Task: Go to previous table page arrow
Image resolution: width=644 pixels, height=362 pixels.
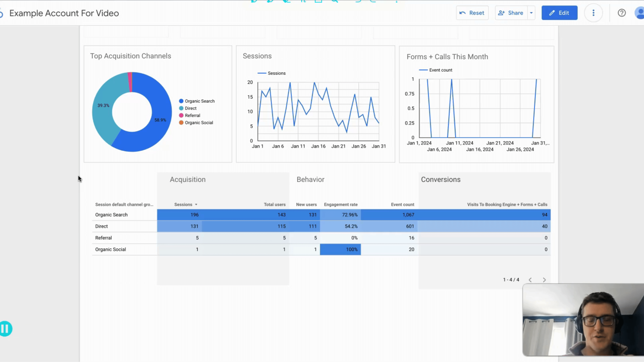Action: [530, 280]
